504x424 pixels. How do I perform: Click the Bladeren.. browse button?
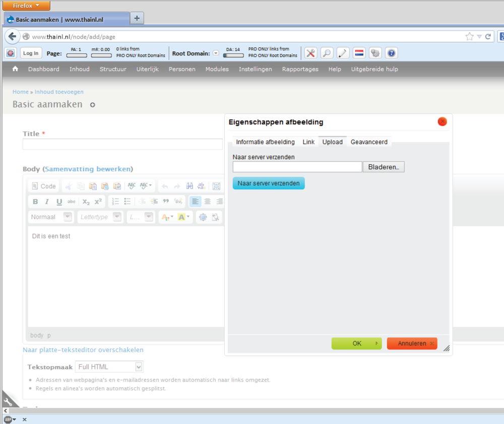[384, 167]
